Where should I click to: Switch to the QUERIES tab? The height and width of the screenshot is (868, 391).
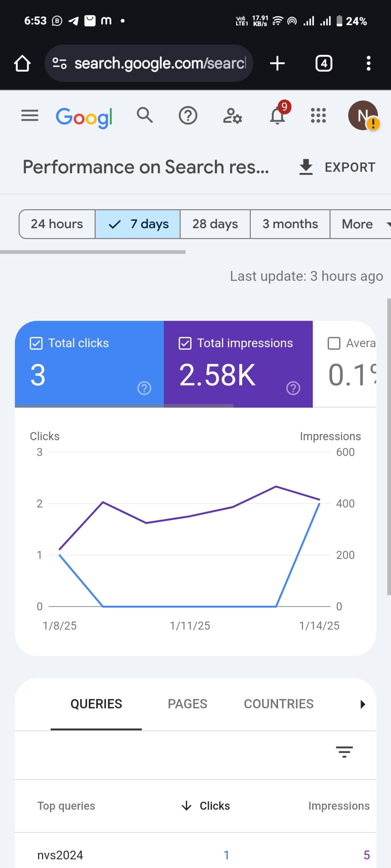click(96, 704)
